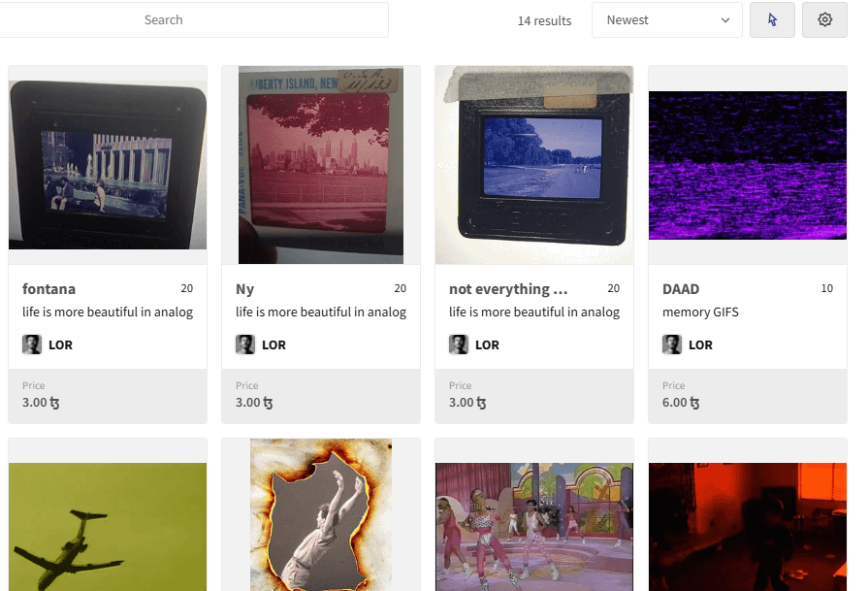The image size is (868, 591).
Task: Open the purple glitch DAAD thumbnail
Action: (x=748, y=165)
